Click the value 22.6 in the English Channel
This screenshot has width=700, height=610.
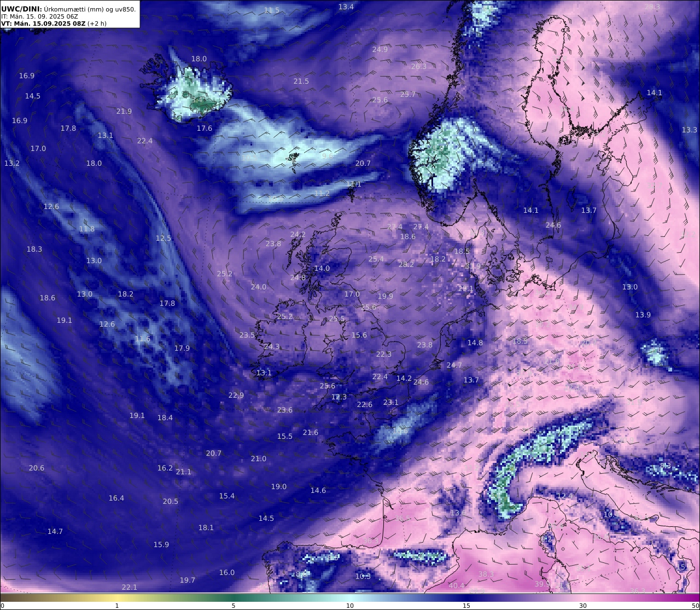pos(365,404)
